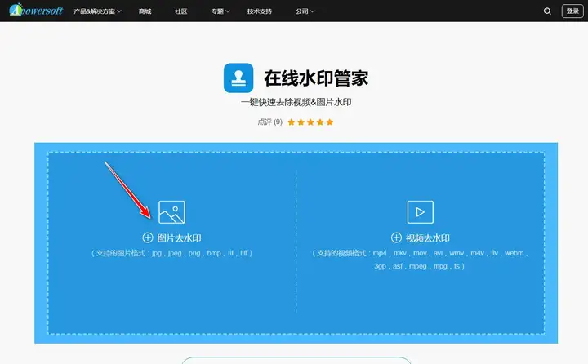The height and width of the screenshot is (364, 588).
Task: Click the 一键快速去除视频&图片水印 subtitle
Action: coord(296,102)
